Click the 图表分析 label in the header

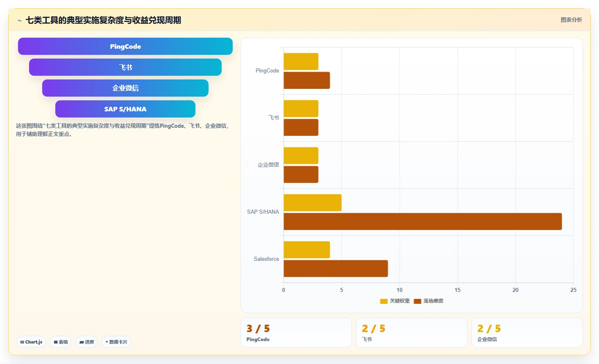tap(571, 20)
